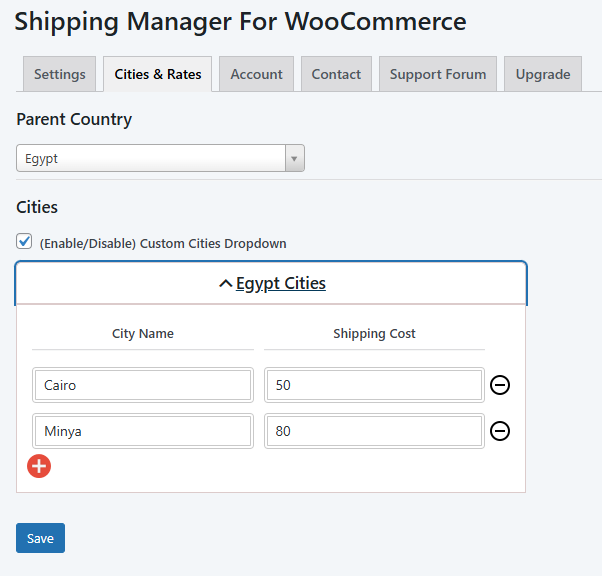Click the City Name column header
This screenshot has height=576, width=602.
143,334
